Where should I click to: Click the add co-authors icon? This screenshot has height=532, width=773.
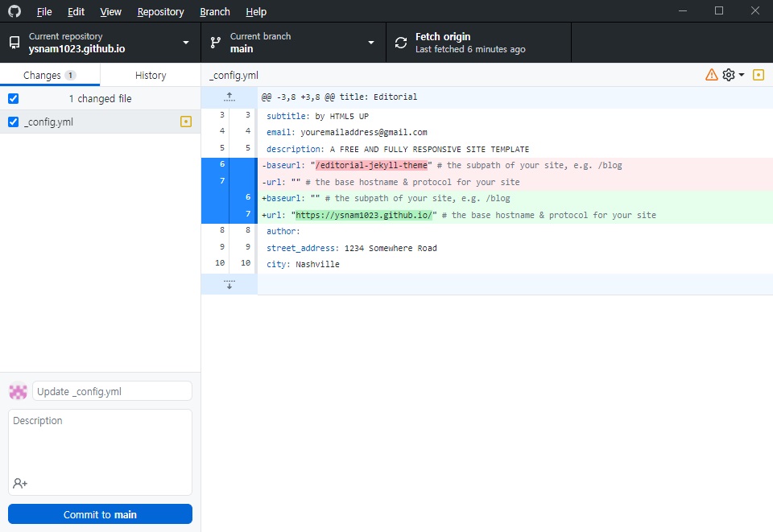tap(20, 483)
